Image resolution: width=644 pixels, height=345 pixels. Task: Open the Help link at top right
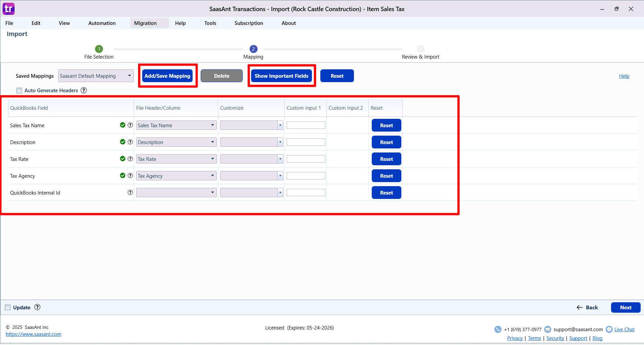(x=624, y=76)
